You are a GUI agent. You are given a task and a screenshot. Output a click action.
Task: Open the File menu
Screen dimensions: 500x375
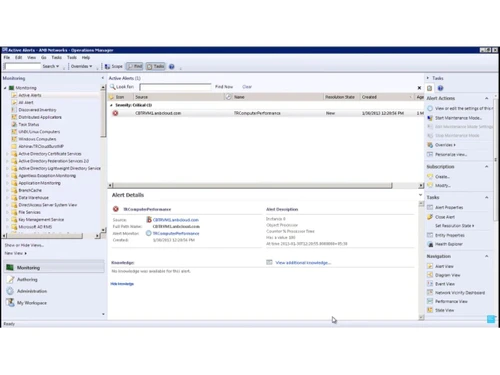click(x=7, y=57)
